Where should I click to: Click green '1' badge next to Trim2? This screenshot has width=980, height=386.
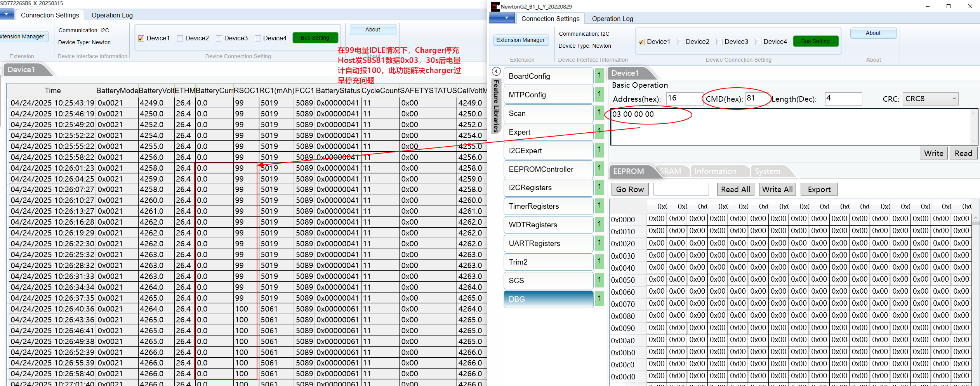click(599, 262)
